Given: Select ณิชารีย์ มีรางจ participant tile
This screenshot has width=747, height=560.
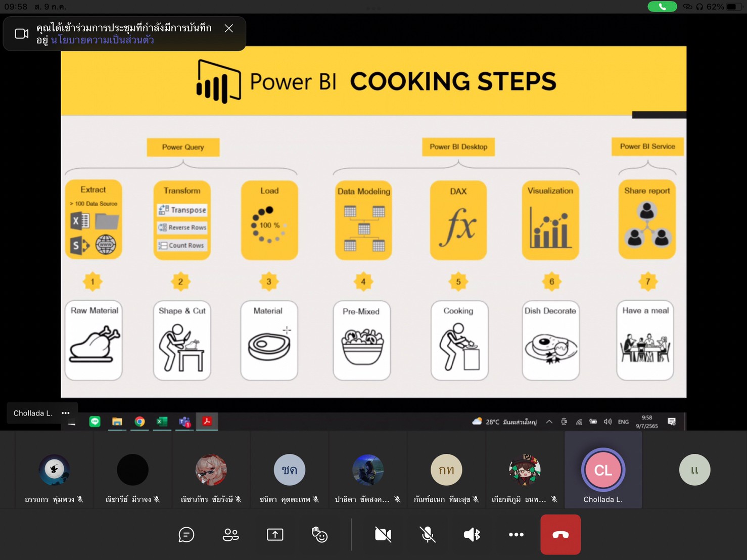Looking at the screenshot, I should click(x=132, y=470).
